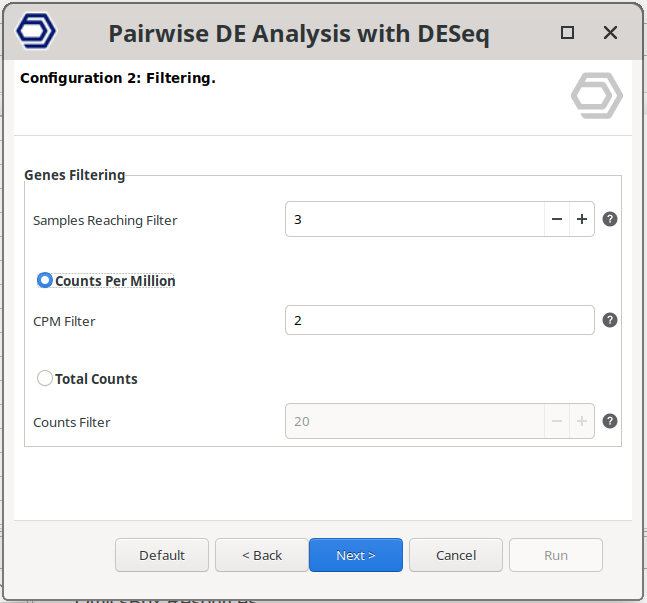647x603 pixels.
Task: Increase Samples Reaching Filter with plus button
Action: [x=581, y=219]
